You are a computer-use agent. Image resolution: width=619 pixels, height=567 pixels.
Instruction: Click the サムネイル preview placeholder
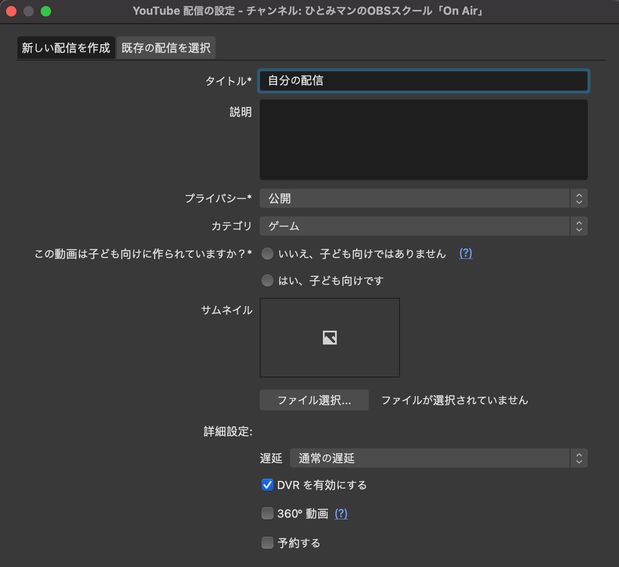click(330, 338)
